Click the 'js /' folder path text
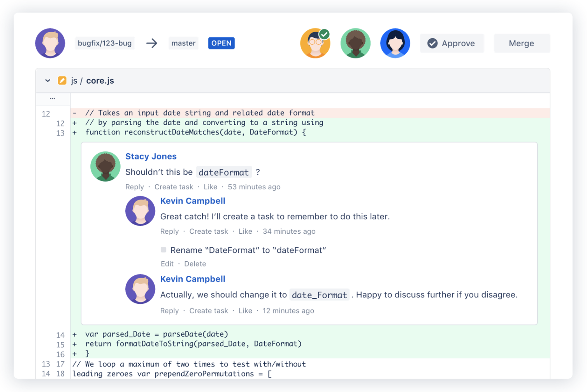Viewport: 587px width, 392px height. click(x=77, y=80)
